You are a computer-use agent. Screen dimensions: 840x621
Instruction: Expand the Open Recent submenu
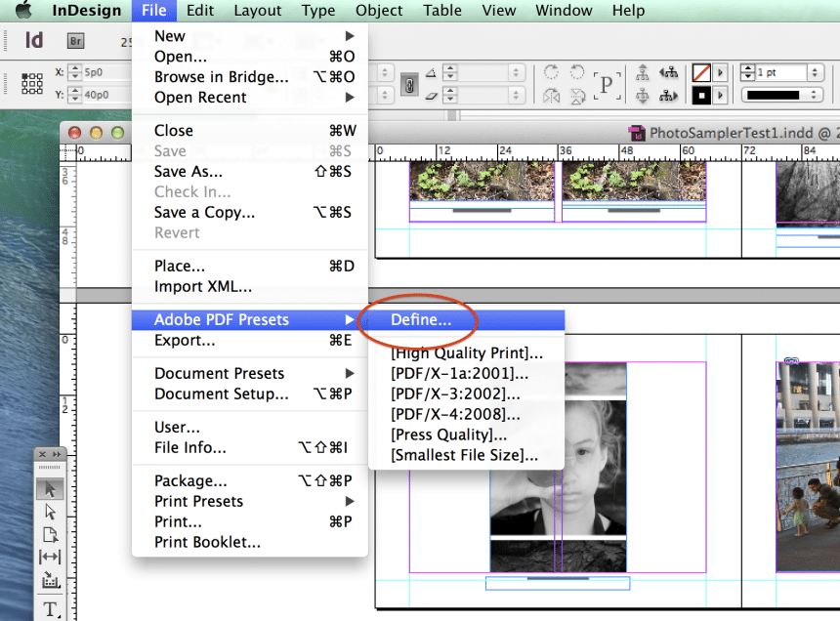[x=250, y=98]
